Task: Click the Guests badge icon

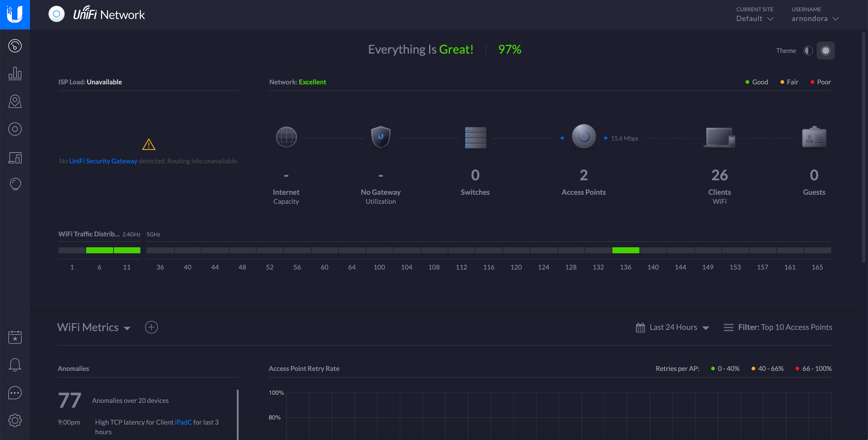Action: (814, 137)
